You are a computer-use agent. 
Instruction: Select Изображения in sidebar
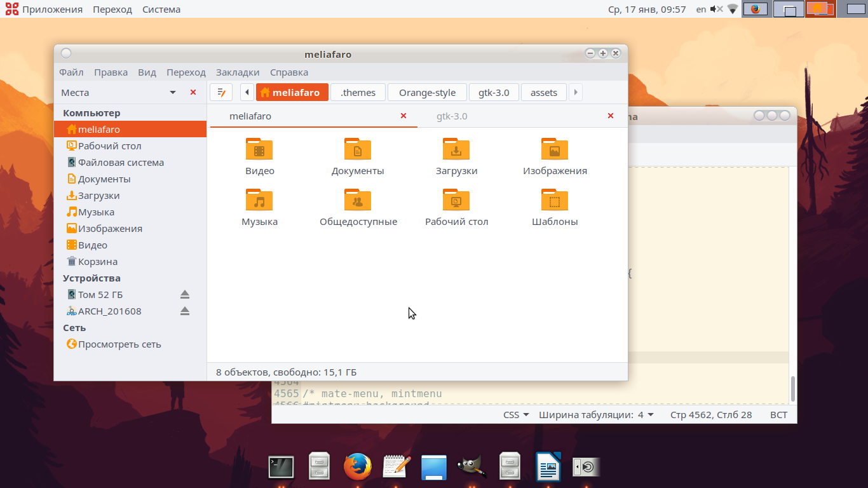tap(130, 229)
